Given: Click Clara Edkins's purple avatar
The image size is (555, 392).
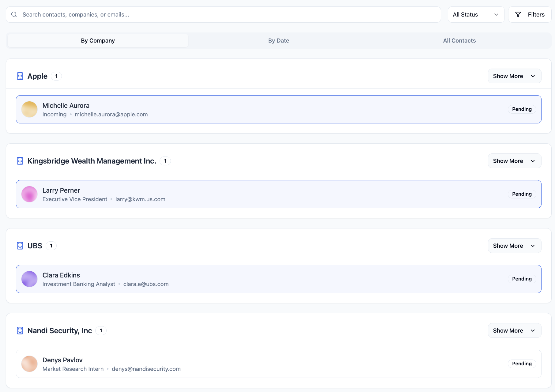Looking at the screenshot, I should pyautogui.click(x=29, y=279).
